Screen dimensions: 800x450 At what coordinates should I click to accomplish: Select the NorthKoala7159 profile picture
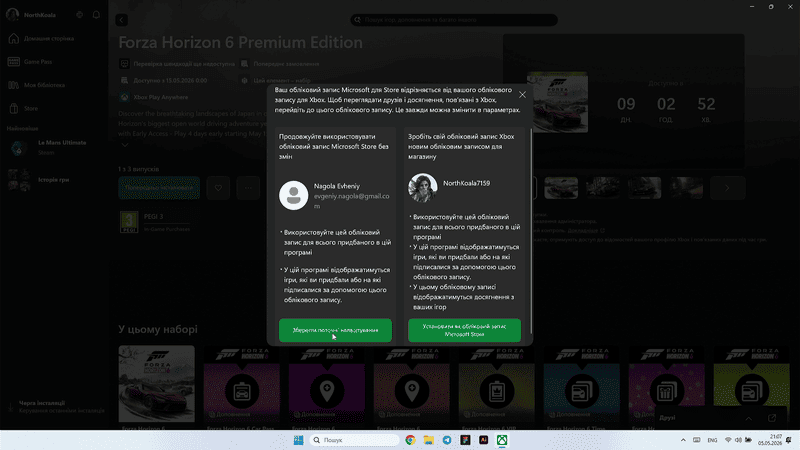point(422,187)
